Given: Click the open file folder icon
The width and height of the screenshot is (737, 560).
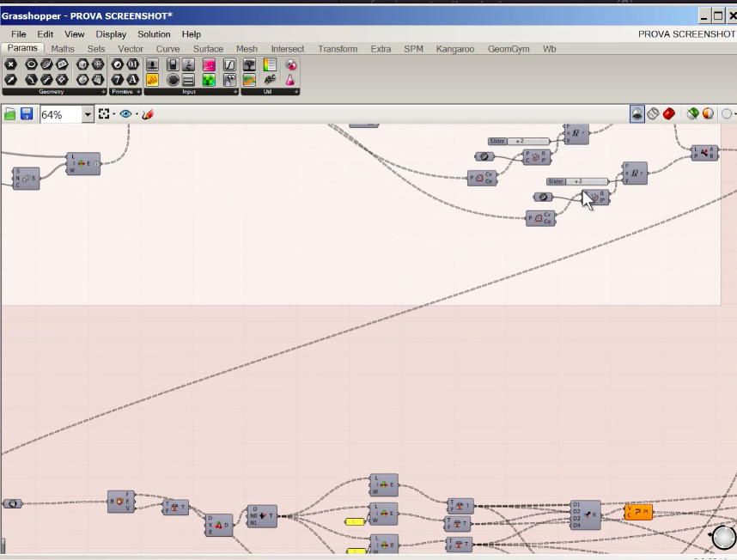Looking at the screenshot, I should [10, 114].
